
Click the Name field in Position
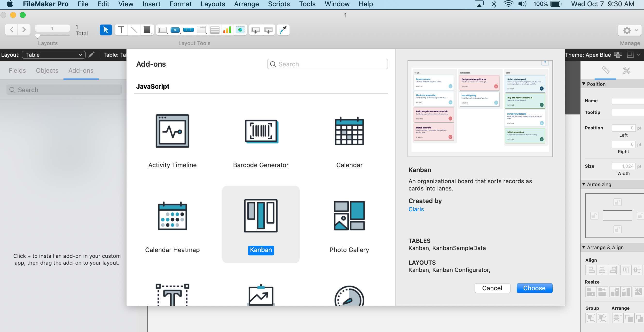[x=628, y=101]
